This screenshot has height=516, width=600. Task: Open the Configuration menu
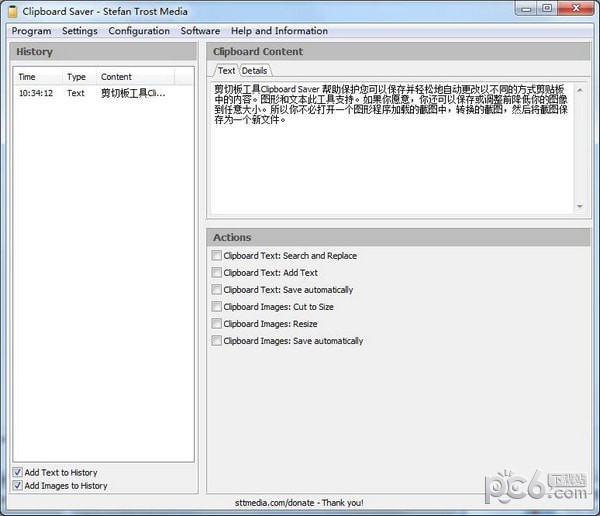(139, 31)
